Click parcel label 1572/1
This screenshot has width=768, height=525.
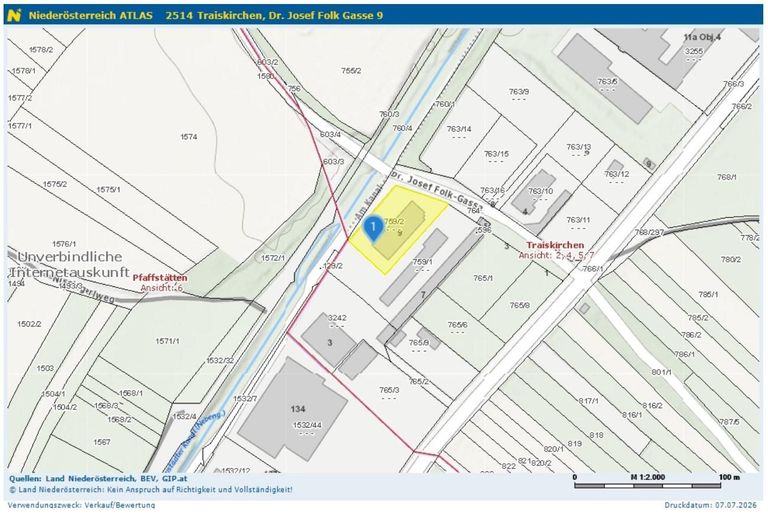(x=273, y=258)
